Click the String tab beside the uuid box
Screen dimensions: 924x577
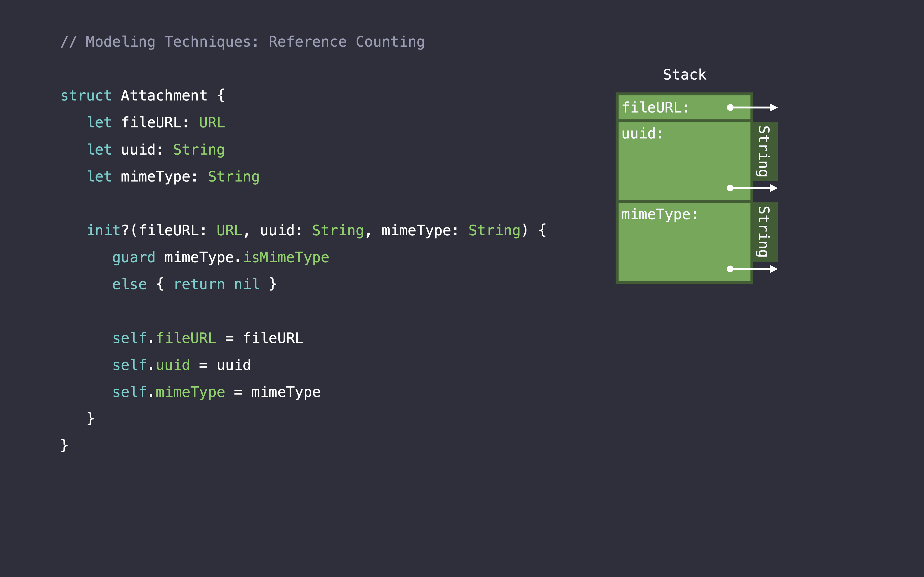tap(764, 151)
